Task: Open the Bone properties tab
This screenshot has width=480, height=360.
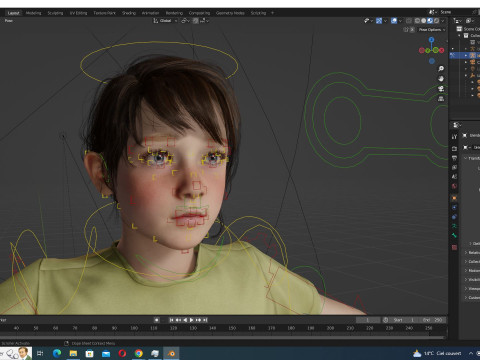Action: [454, 235]
